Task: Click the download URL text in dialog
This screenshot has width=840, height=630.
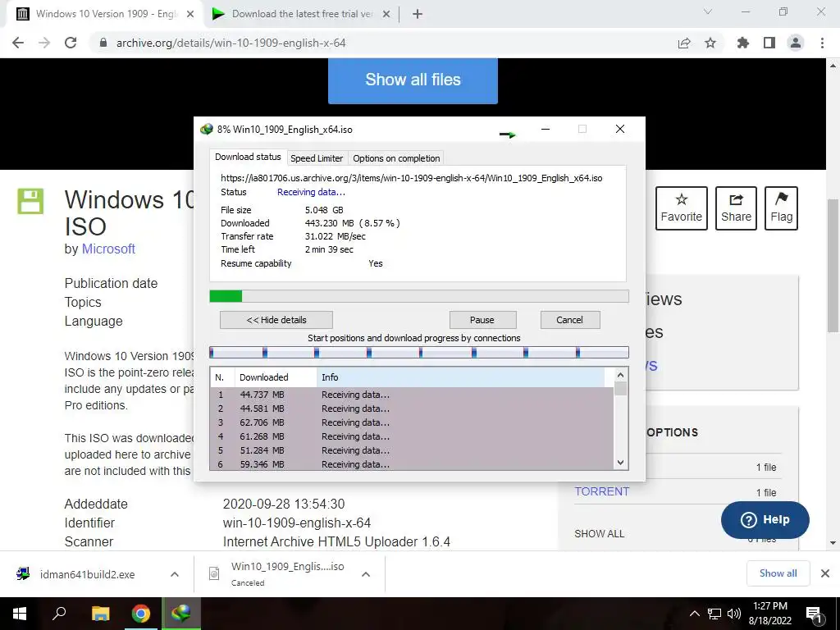Action: pos(412,178)
